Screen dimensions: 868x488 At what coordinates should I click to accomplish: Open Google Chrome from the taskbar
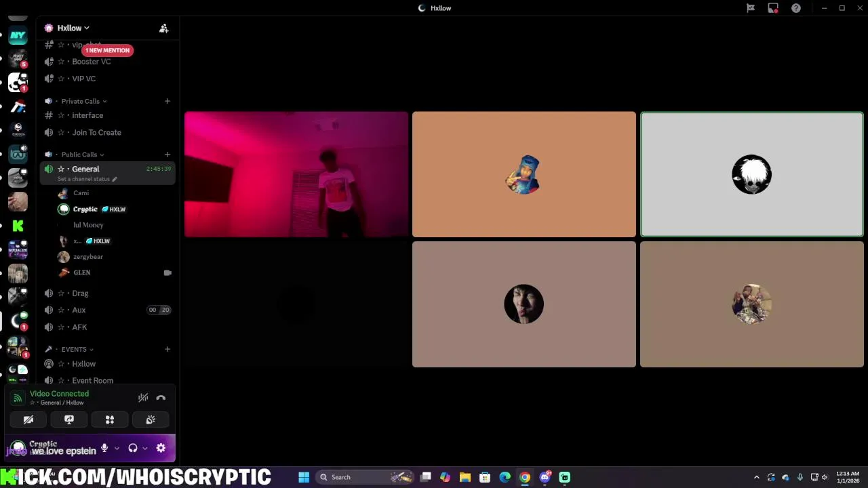click(x=525, y=477)
